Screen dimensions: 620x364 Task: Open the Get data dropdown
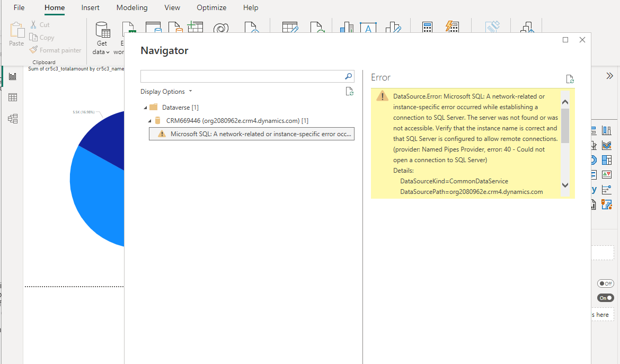(101, 52)
